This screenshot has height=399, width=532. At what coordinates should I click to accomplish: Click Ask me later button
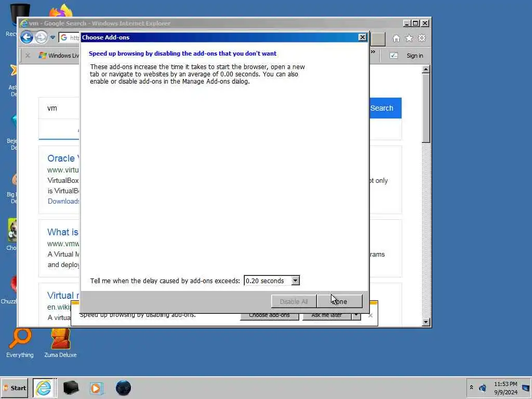(326, 316)
